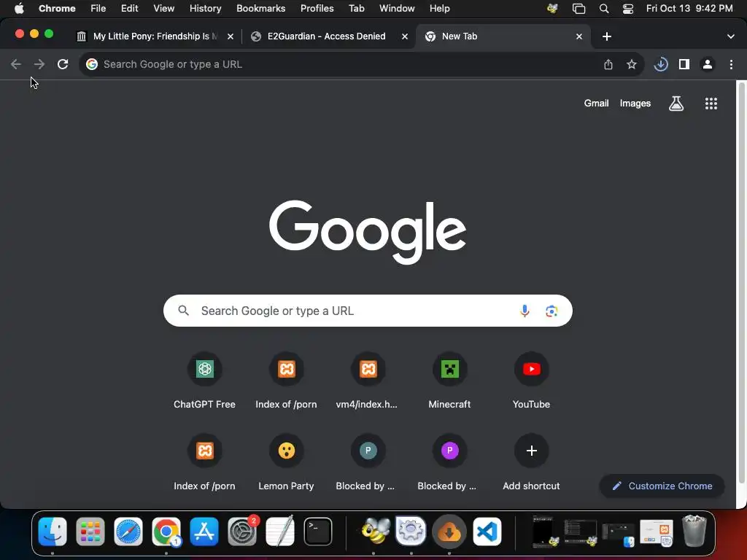Image resolution: width=747 pixels, height=560 pixels.
Task: Open the Minecraft shortcut
Action: (449, 381)
